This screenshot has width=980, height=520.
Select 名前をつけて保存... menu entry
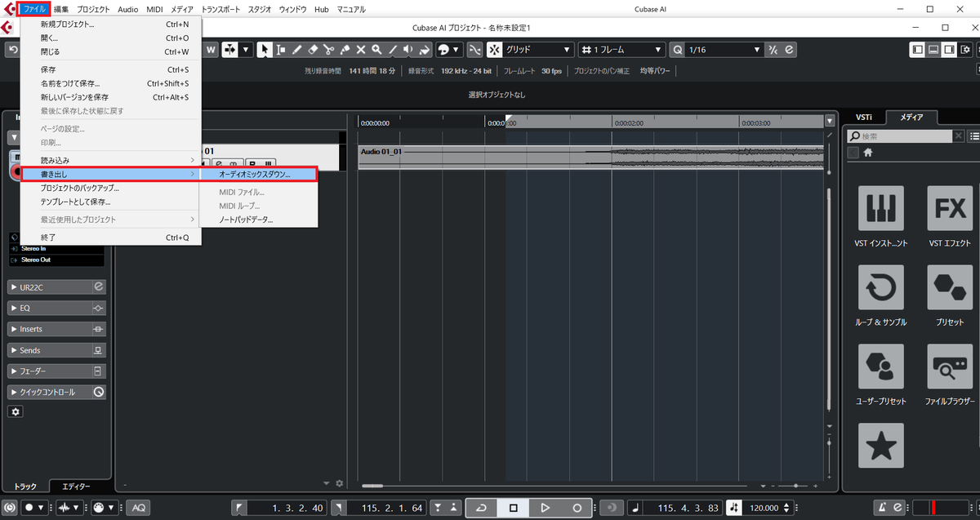coord(110,83)
